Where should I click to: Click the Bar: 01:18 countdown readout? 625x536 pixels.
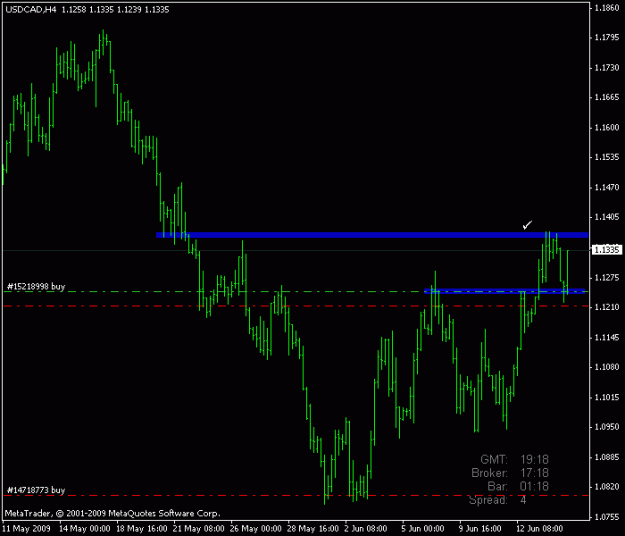518,487
